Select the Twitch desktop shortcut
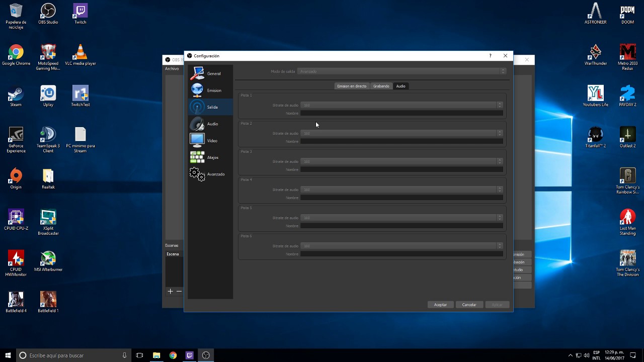This screenshot has width=644, height=362. point(80,14)
